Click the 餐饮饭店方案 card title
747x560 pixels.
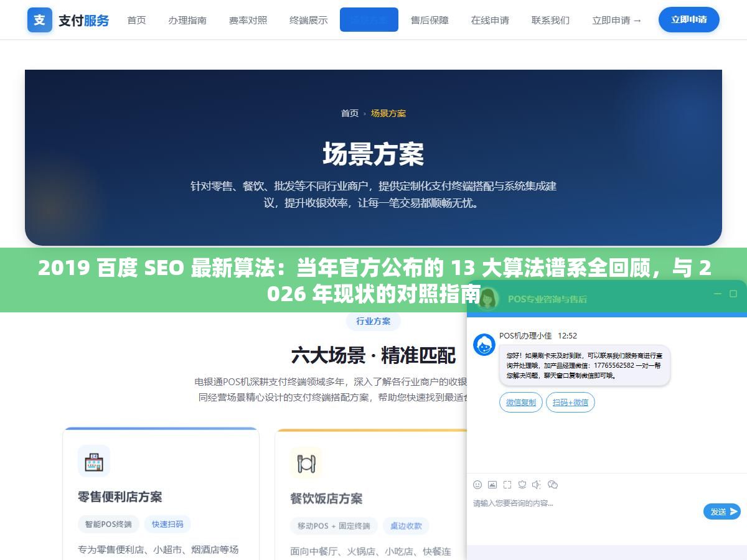pos(326,498)
